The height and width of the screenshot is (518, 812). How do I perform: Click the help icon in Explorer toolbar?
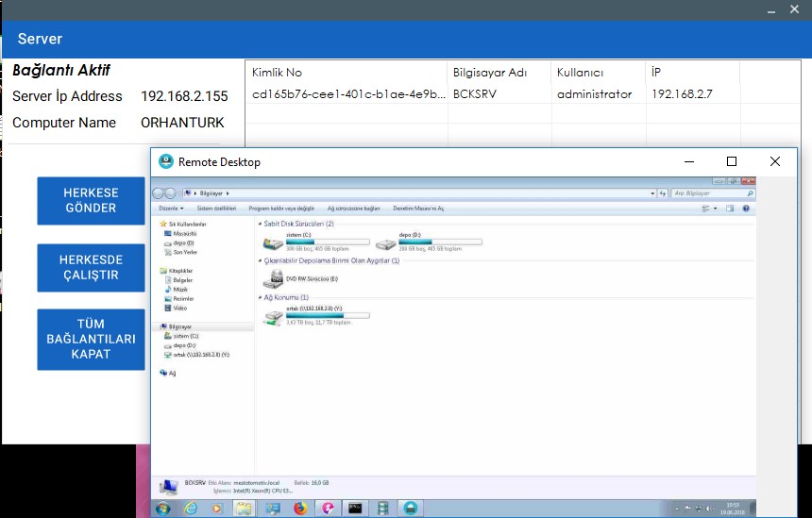(746, 208)
